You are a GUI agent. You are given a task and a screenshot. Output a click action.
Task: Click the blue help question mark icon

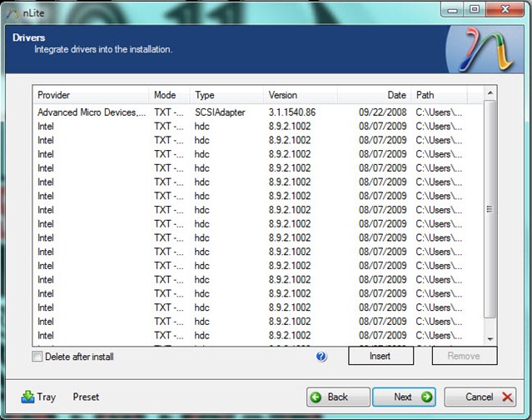point(321,356)
